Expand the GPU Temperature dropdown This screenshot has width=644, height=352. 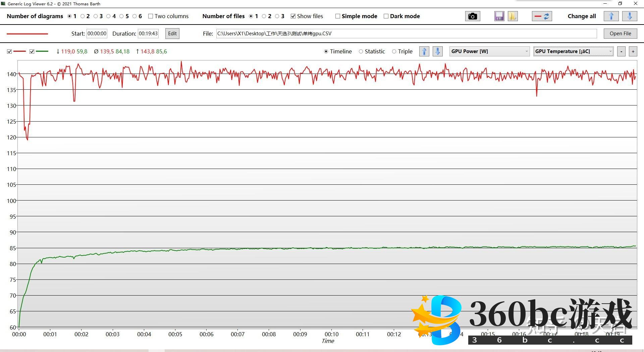pos(573,51)
